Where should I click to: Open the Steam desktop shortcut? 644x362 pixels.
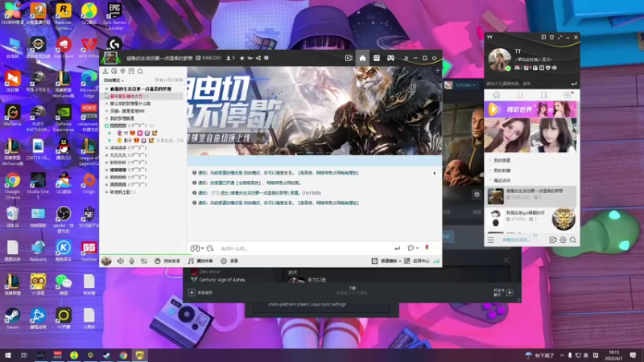click(13, 319)
